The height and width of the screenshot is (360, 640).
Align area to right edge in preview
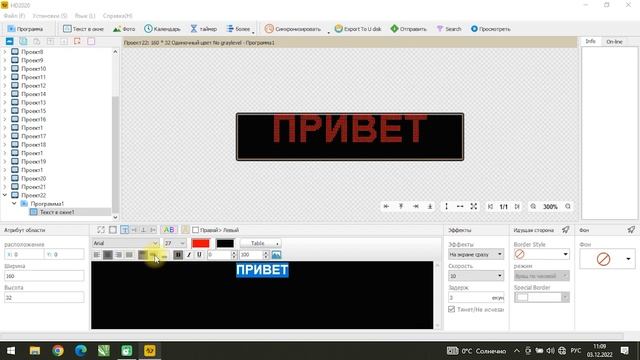click(416, 207)
